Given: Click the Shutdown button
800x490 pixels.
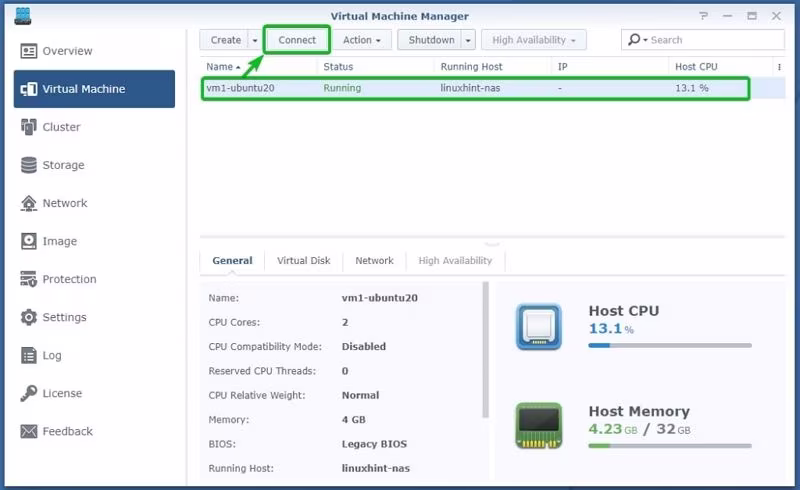Looking at the screenshot, I should pos(431,40).
